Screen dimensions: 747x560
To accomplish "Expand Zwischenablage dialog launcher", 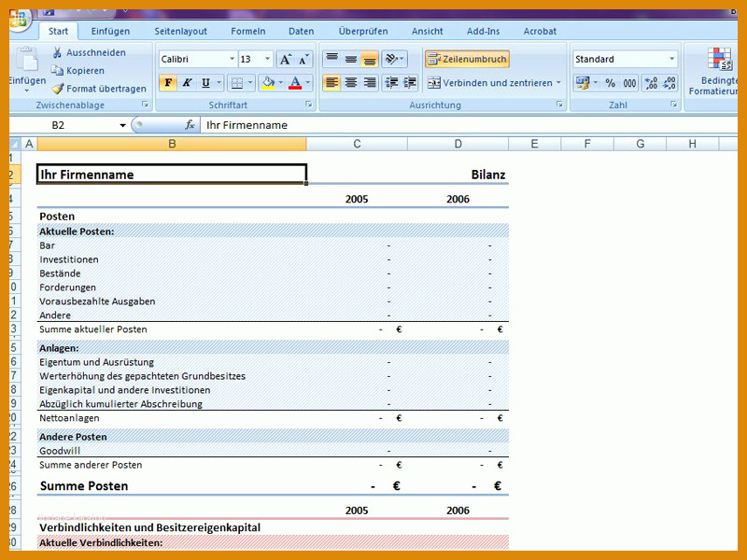I will (146, 105).
